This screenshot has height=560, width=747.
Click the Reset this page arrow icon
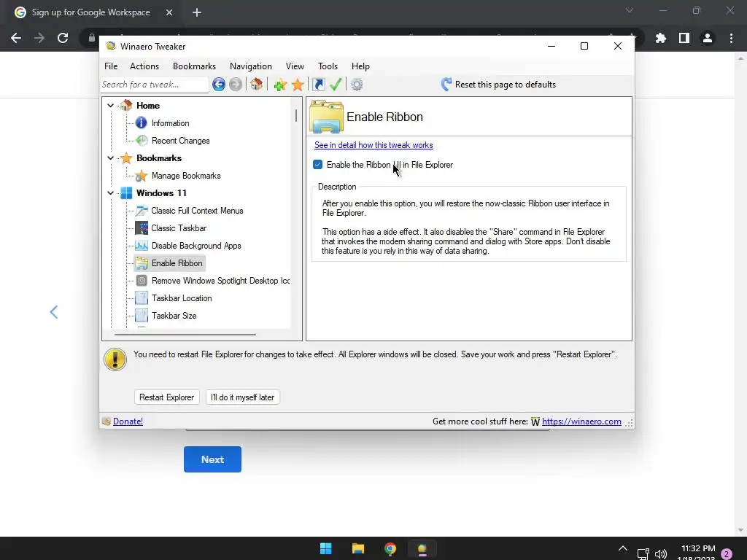pos(446,85)
